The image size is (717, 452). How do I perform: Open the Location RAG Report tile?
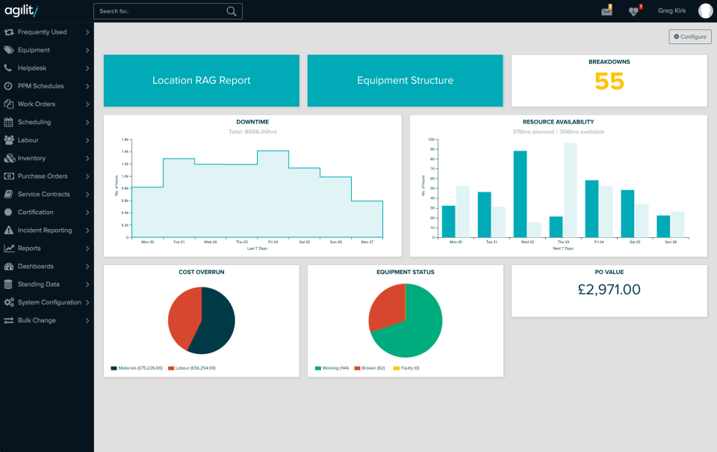click(202, 81)
